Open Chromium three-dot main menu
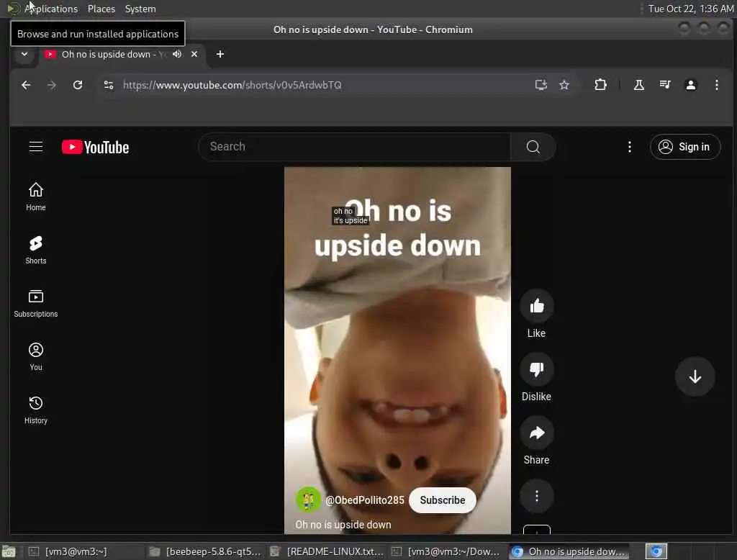This screenshot has width=737, height=560. coord(716,85)
